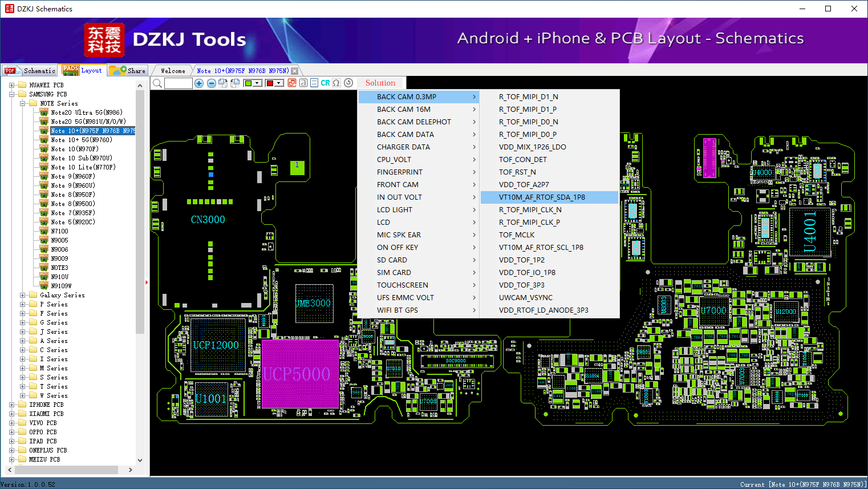This screenshot has width=868, height=489.
Task: Select TOF_MCLK submenu item
Action: (x=550, y=235)
